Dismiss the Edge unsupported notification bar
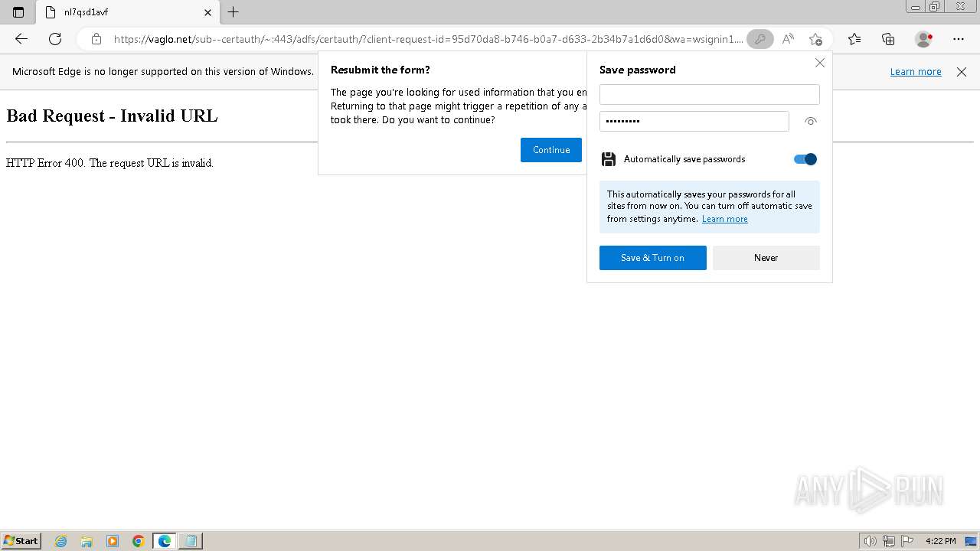Viewport: 980px width, 551px height. pyautogui.click(x=962, y=71)
